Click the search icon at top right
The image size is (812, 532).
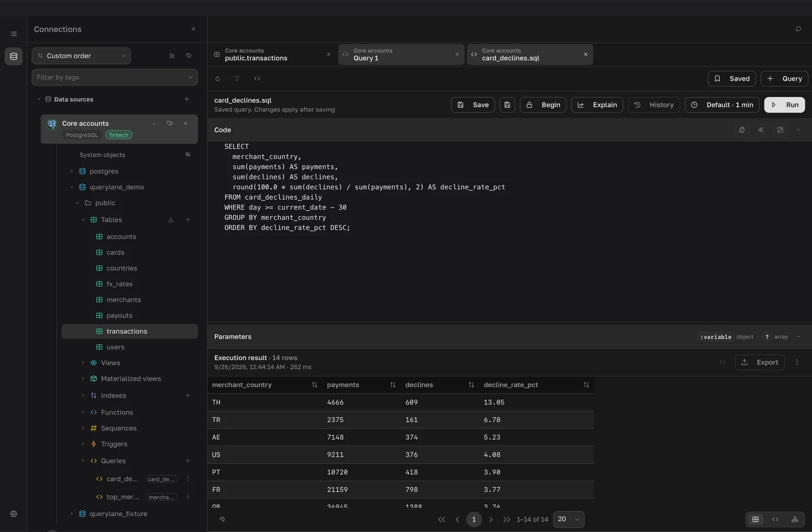(798, 29)
